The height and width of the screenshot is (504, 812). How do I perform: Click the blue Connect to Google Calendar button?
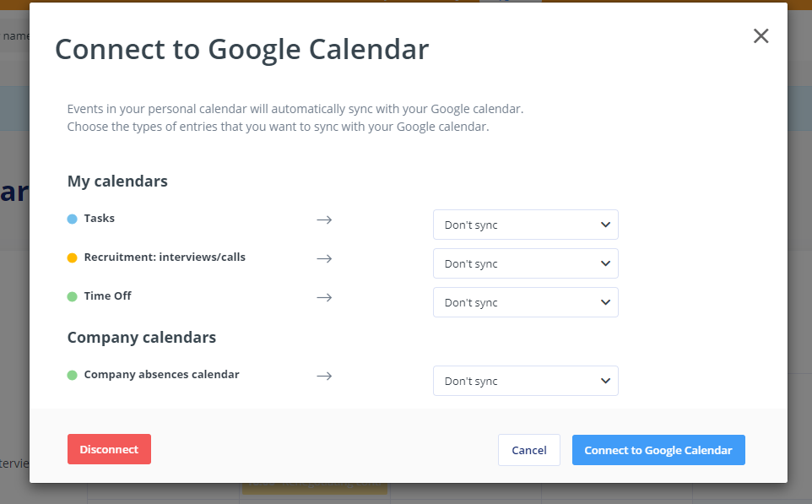[x=658, y=450]
